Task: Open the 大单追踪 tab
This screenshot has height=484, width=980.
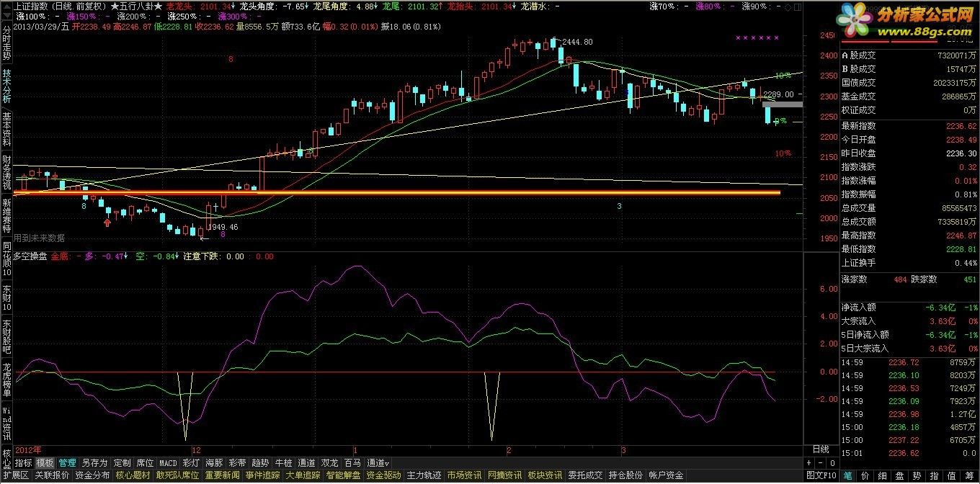Action: click(303, 475)
